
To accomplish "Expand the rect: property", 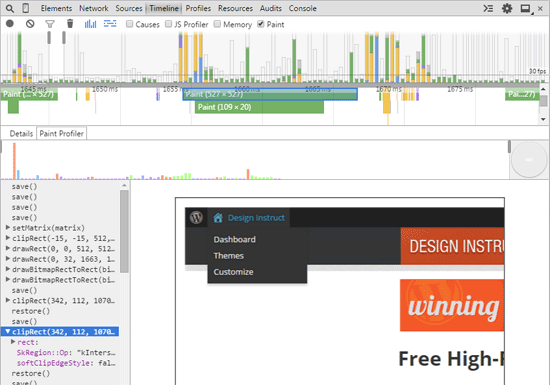I will 13,342.
